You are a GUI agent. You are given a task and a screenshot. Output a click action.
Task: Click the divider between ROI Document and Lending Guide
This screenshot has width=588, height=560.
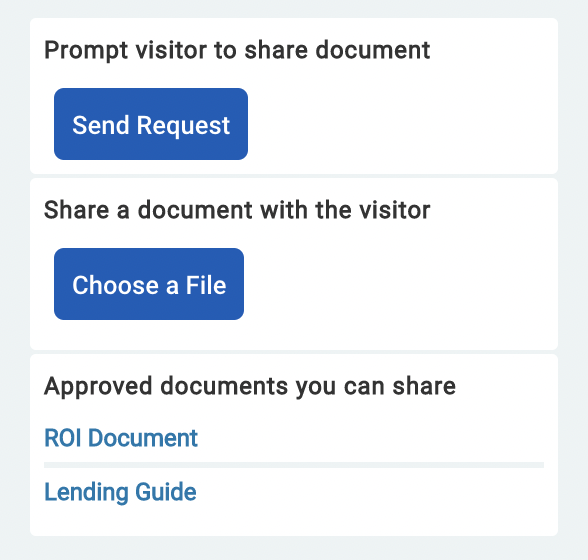tap(294, 465)
